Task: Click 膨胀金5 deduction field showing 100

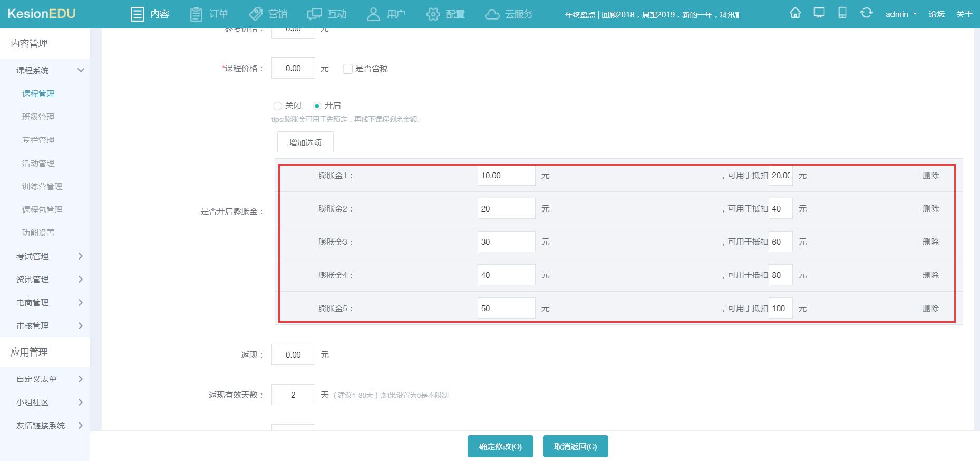Action: (x=781, y=308)
